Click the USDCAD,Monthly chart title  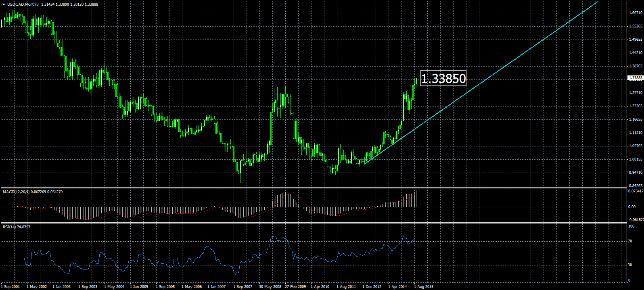[23, 4]
